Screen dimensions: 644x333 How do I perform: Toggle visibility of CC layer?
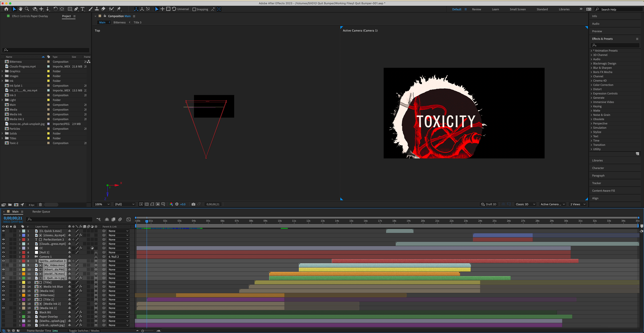pos(4,248)
